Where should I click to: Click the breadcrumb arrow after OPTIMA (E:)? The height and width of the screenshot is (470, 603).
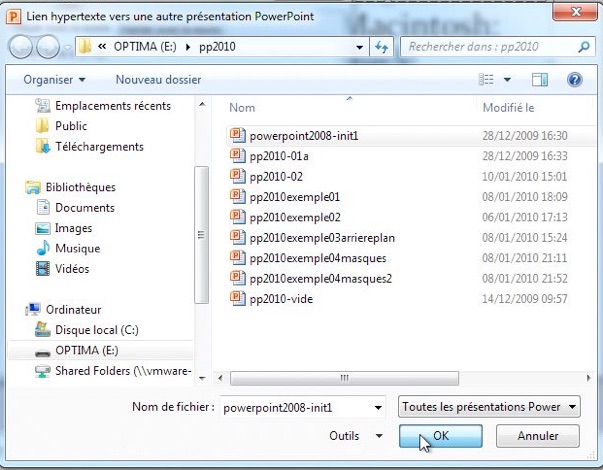pos(188,47)
